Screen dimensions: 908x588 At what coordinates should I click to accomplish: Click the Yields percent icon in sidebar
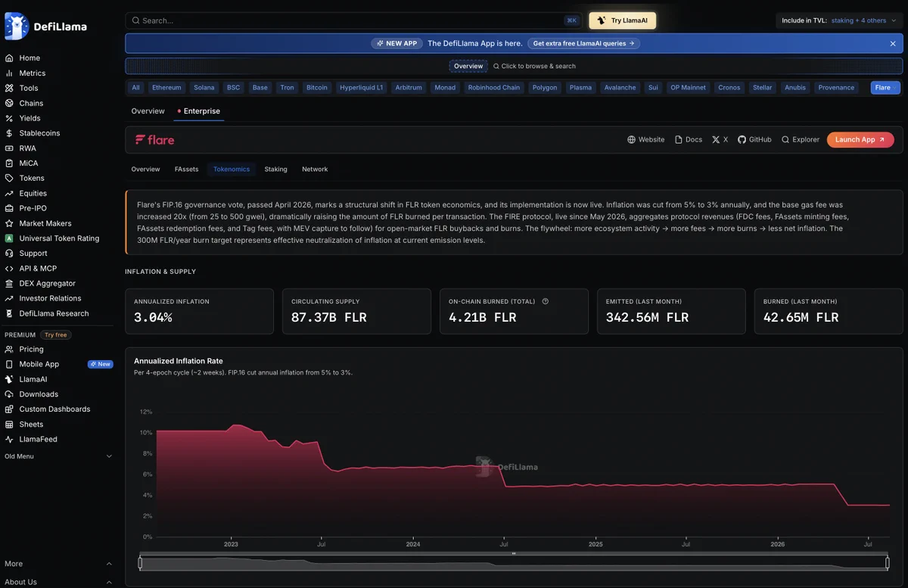point(9,118)
